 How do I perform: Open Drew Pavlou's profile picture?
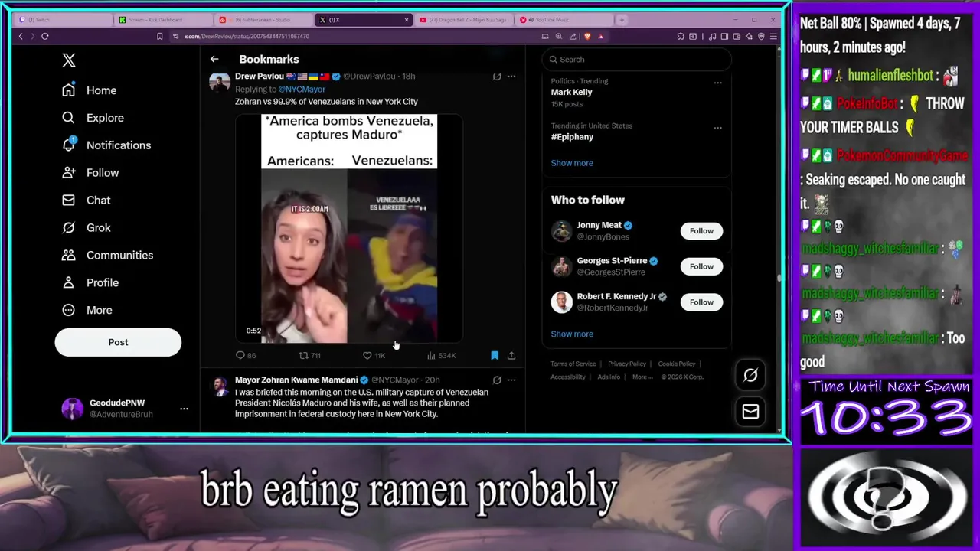220,83
